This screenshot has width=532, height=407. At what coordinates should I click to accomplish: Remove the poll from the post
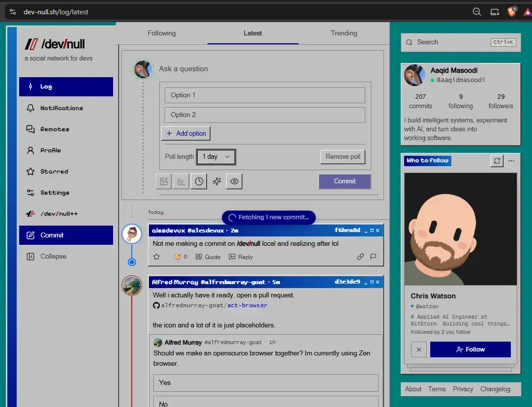pos(343,157)
